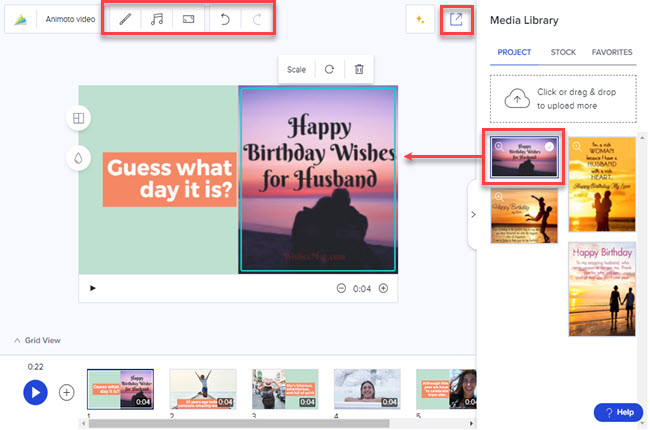Redo the last action

coord(257,19)
